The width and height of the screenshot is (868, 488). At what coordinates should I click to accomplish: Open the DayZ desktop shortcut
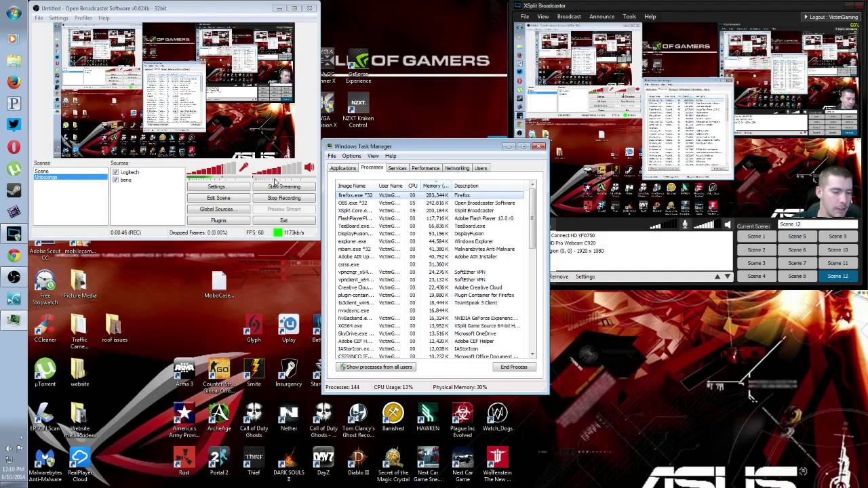[x=323, y=462]
